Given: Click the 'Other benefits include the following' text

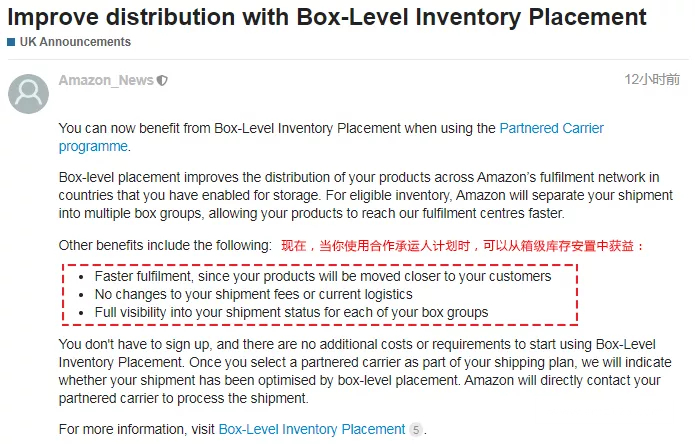Looking at the screenshot, I should click(x=165, y=245).
